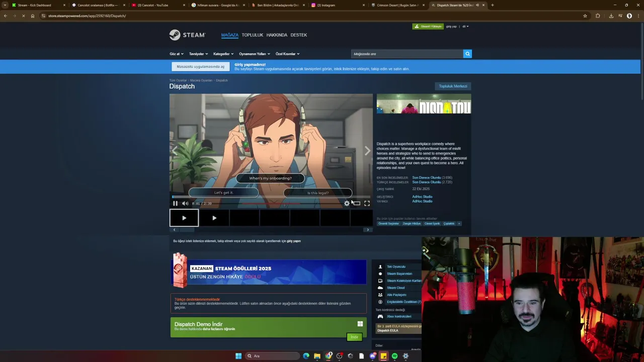Go to next media with right arrow
Screen dimensions: 644x362
[x=367, y=151]
